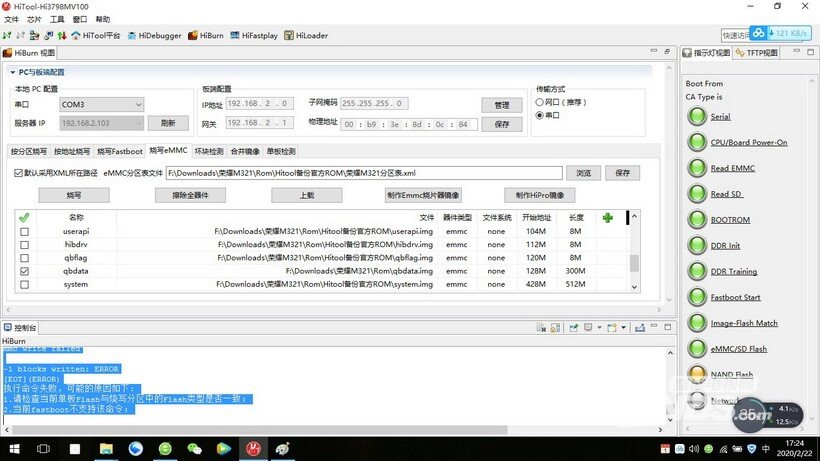Click the NAND Flash yellow indicator light
Image resolution: width=820 pixels, height=461 pixels.
click(697, 374)
